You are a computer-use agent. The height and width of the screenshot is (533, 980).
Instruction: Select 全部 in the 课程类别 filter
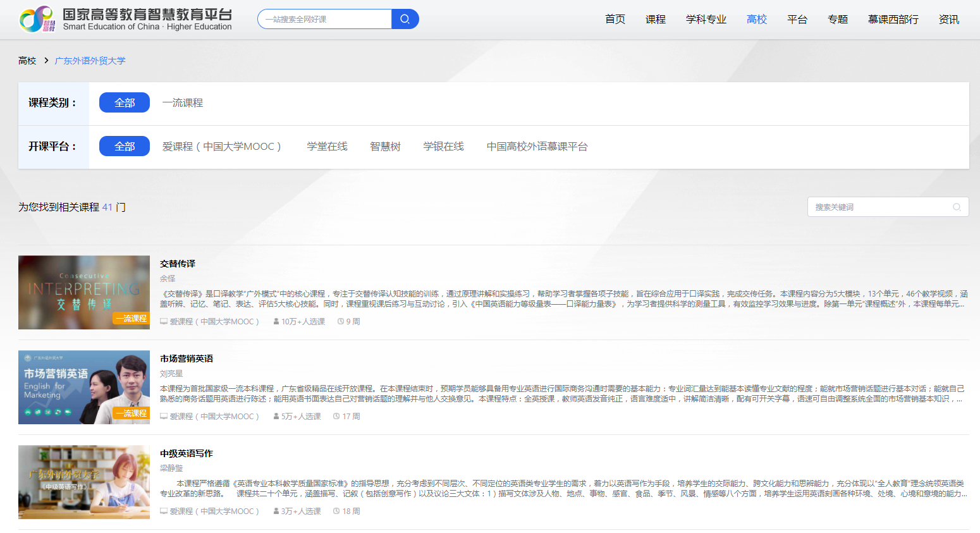(x=125, y=102)
